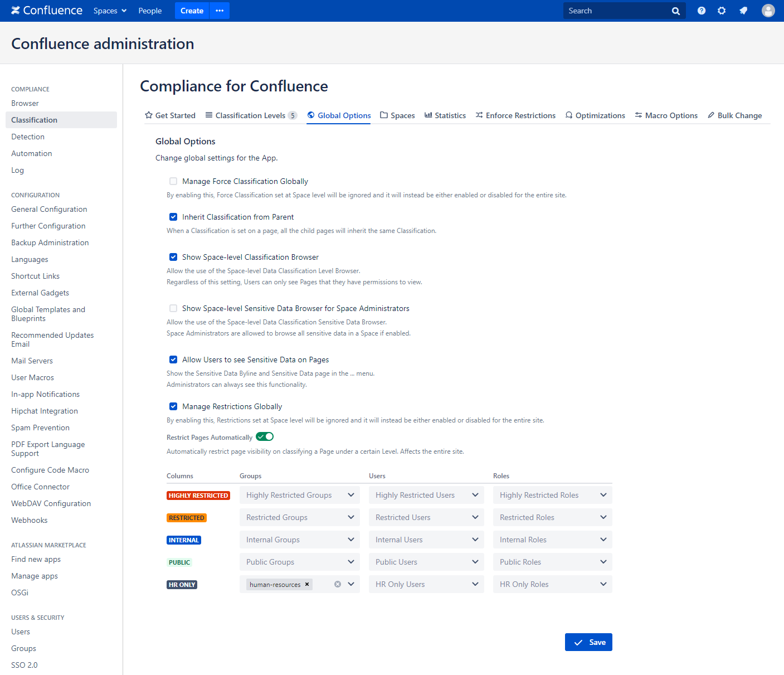Open Browser in the Compliance sidebar

[x=25, y=103]
